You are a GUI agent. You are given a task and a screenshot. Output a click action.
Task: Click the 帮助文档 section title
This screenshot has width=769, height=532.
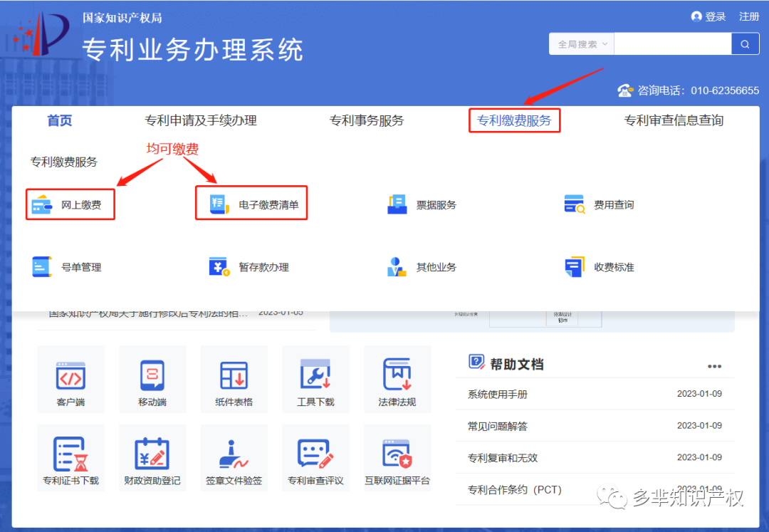tap(517, 365)
